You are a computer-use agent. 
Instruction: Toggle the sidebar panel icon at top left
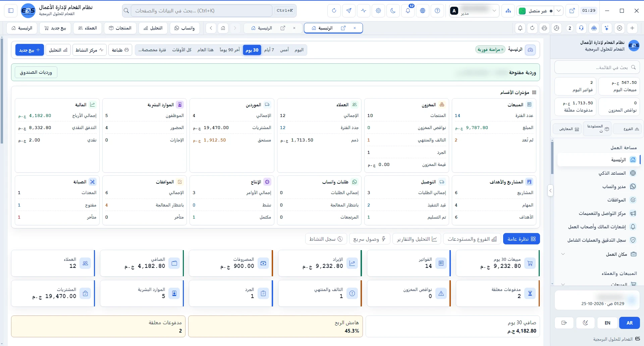[x=11, y=11]
